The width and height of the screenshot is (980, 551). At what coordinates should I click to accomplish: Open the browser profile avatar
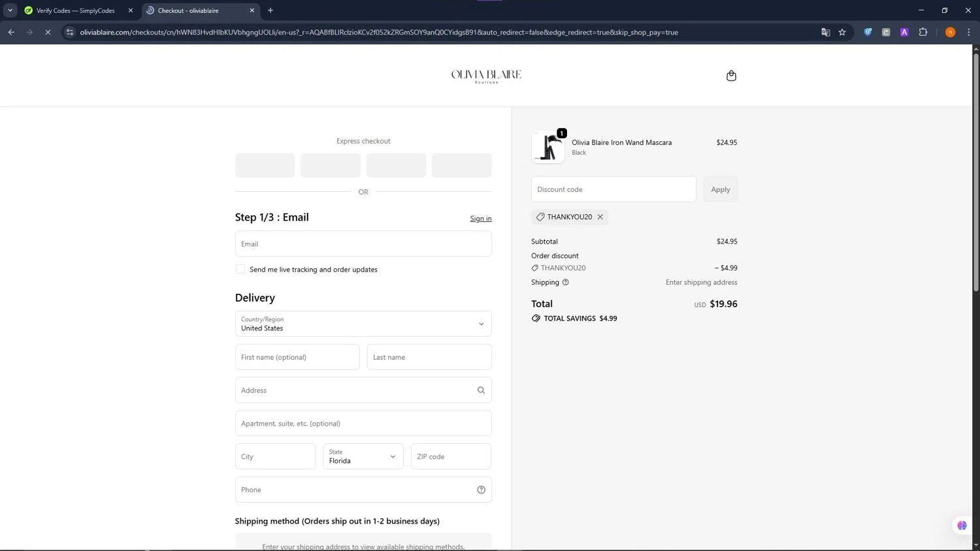tap(950, 32)
